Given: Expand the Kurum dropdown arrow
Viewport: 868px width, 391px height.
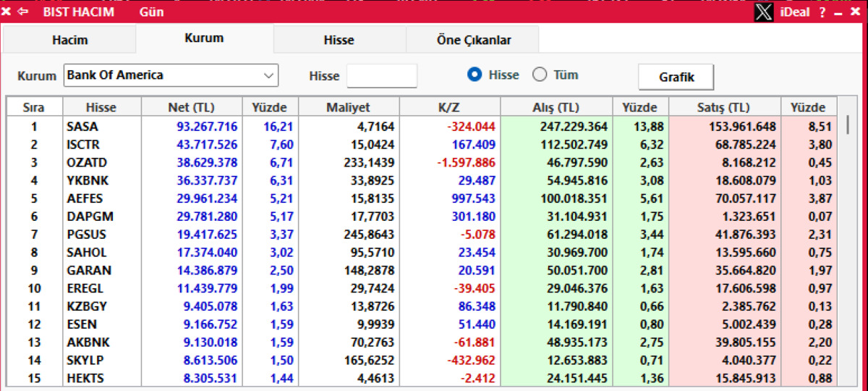Looking at the screenshot, I should coord(268,75).
